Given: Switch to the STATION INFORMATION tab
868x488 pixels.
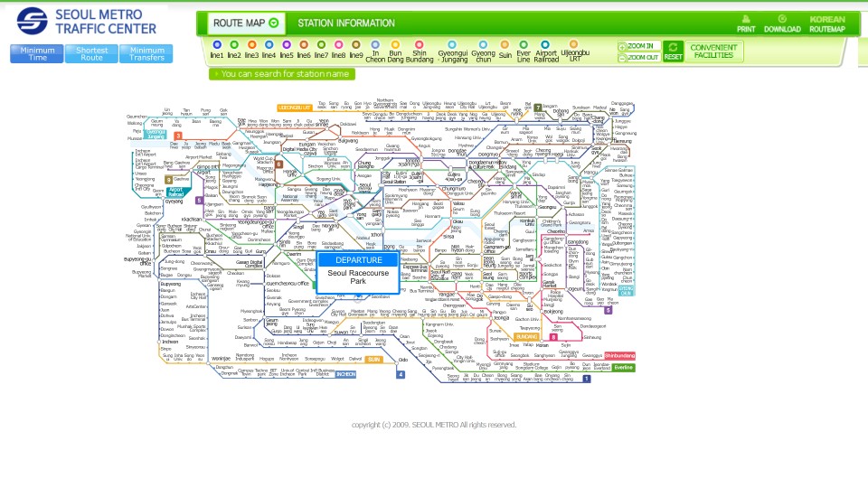Looking at the screenshot, I should tap(346, 23).
